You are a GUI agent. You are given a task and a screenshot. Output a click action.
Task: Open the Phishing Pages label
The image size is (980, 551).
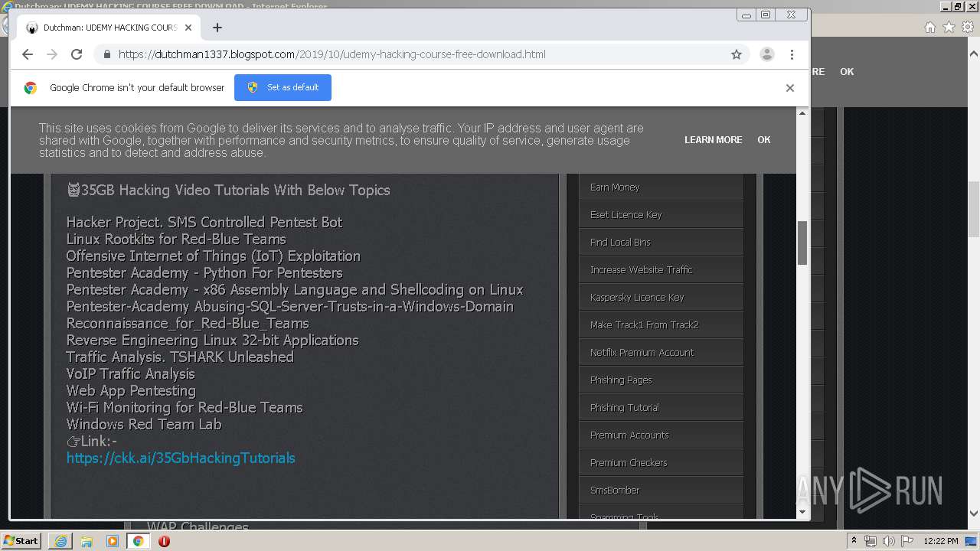coord(621,380)
